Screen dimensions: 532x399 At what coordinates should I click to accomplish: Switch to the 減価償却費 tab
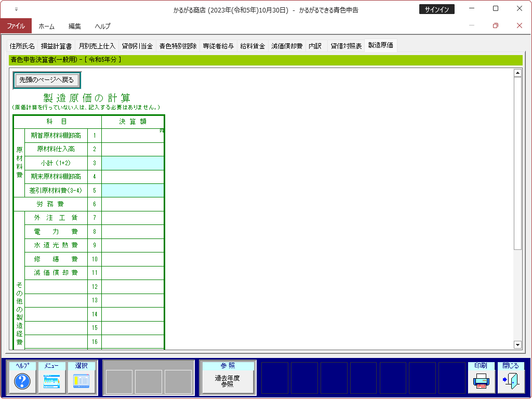tap(287, 46)
